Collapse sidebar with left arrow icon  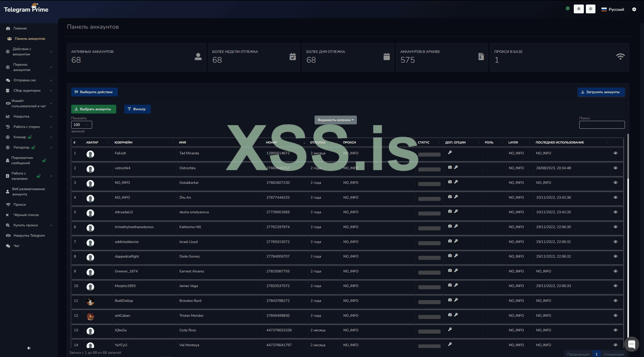(29, 348)
